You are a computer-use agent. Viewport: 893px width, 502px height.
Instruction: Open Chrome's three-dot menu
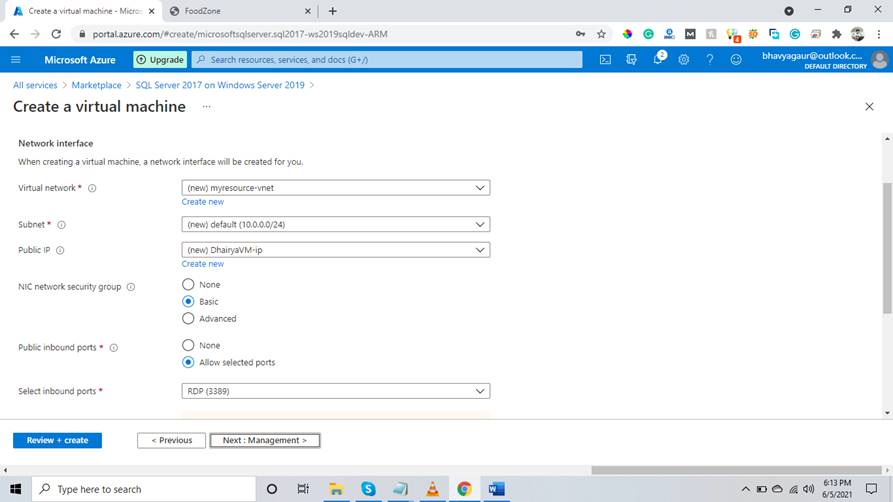coord(879,34)
